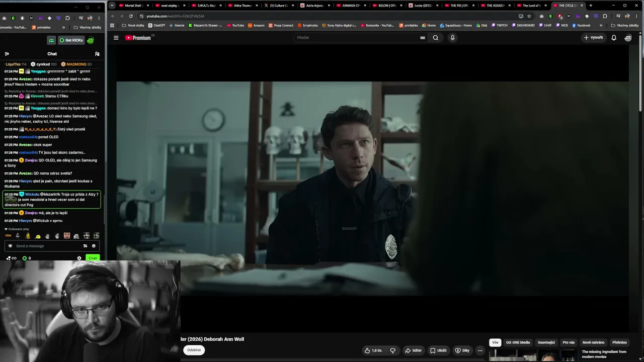Open the YouTube on-screen keyboard icon

[x=423, y=38]
